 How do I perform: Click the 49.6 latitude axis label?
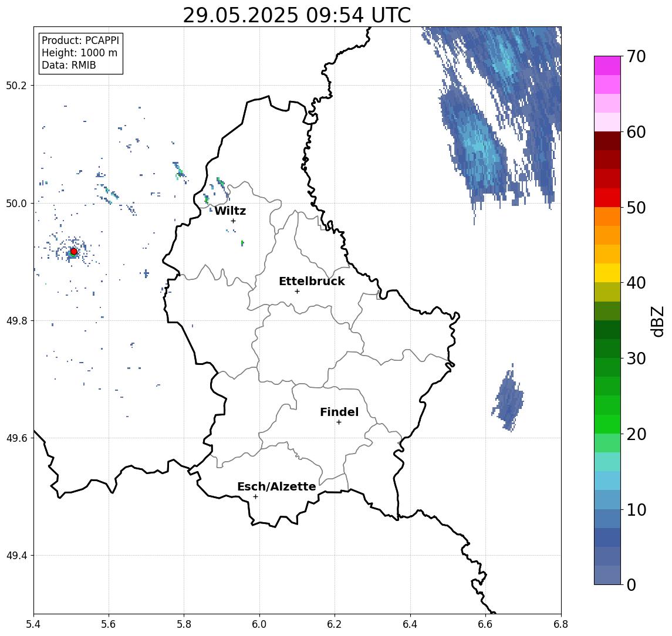[16, 438]
